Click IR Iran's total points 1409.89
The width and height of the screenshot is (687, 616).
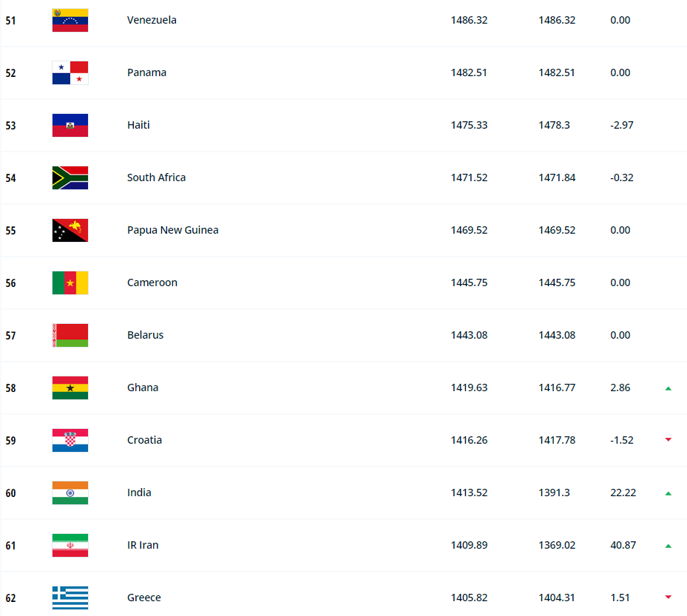469,545
